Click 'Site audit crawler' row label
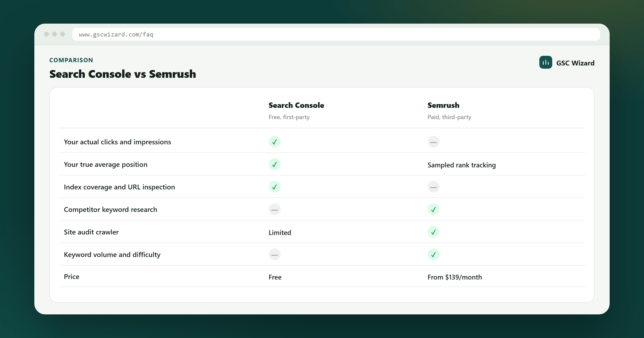This screenshot has height=338, width=644. point(91,232)
